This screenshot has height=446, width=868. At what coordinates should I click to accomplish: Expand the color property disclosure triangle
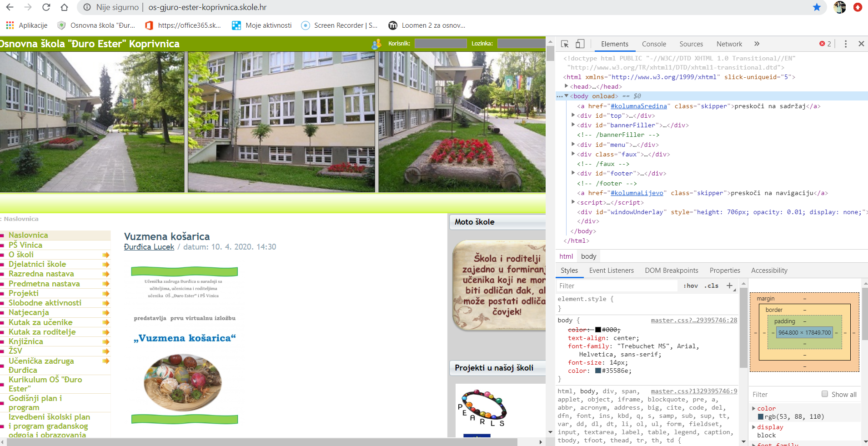[754, 408]
